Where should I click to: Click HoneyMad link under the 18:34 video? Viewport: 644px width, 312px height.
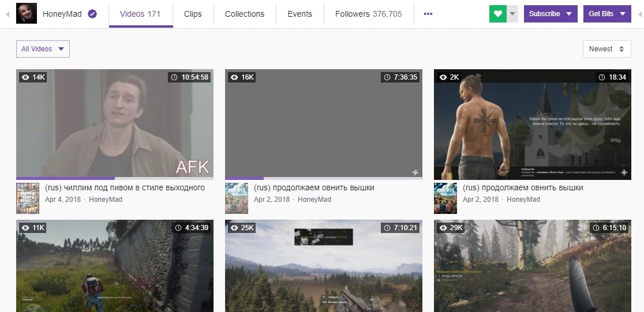click(523, 200)
